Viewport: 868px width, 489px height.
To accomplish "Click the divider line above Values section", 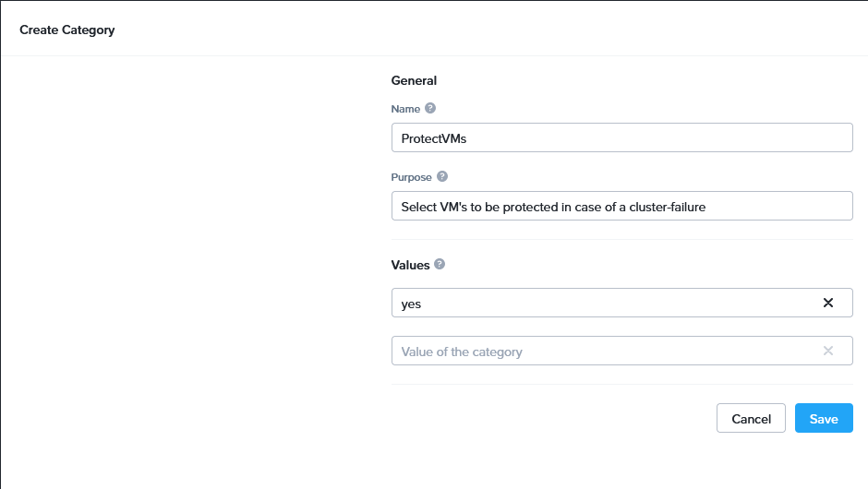I will 621,240.
